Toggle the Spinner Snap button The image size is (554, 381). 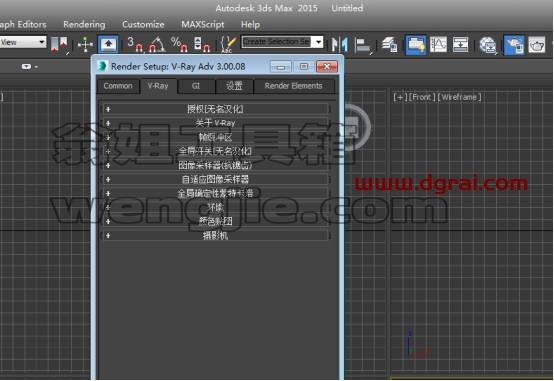tap(202, 45)
